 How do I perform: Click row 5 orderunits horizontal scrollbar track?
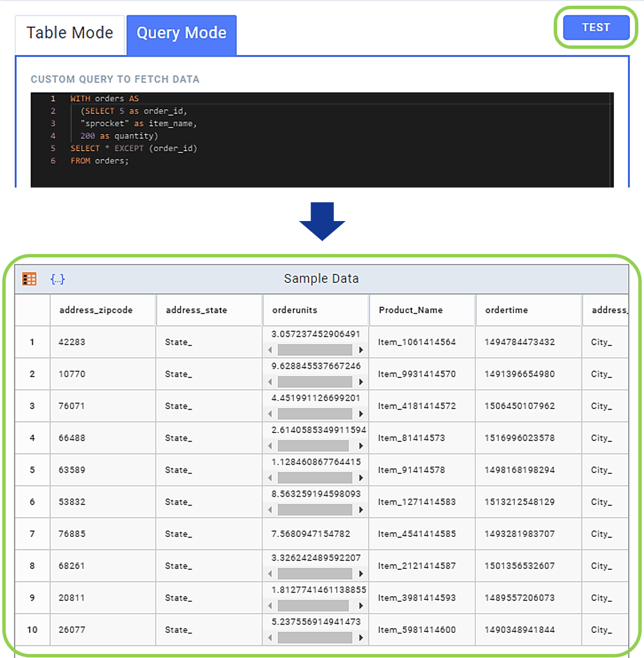point(315,477)
